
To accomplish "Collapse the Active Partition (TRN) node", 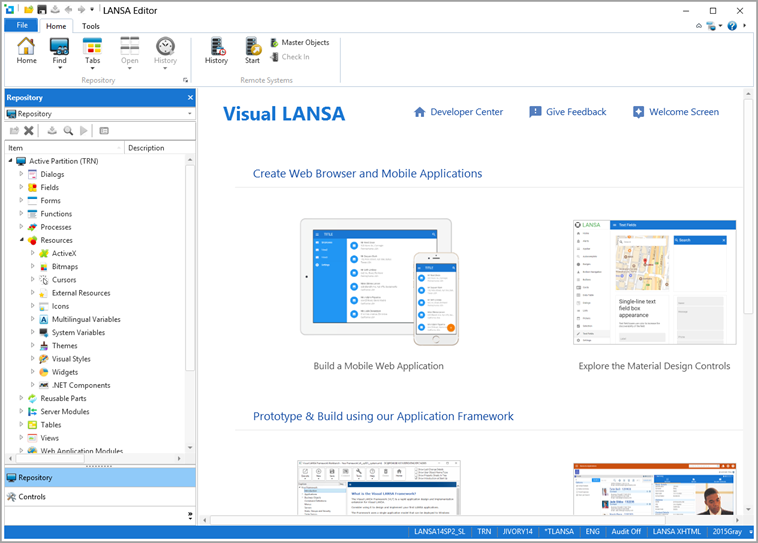I will point(10,161).
